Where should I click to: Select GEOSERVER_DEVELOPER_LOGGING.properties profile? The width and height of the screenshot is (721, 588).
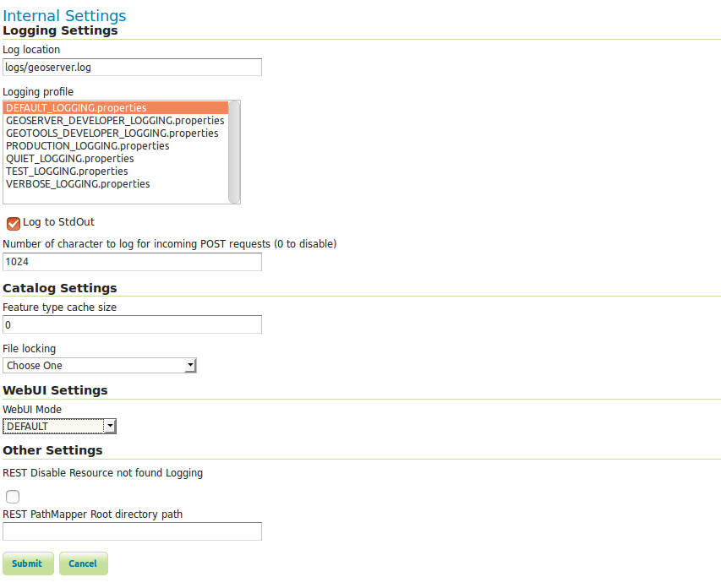[x=116, y=121]
